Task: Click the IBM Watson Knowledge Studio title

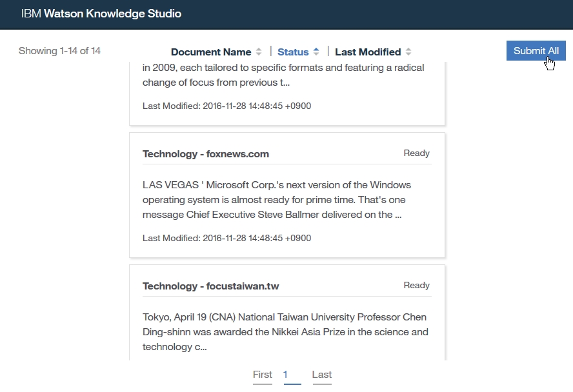Action: pos(101,14)
